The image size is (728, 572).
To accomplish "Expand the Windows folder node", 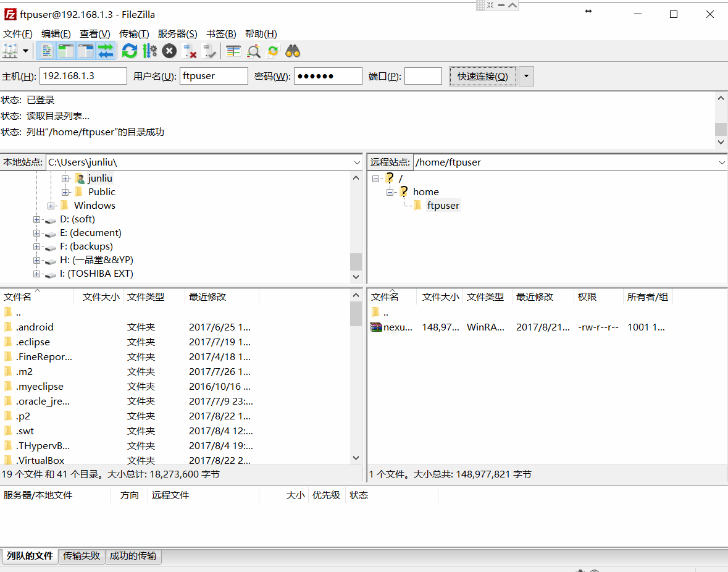I will tap(51, 206).
